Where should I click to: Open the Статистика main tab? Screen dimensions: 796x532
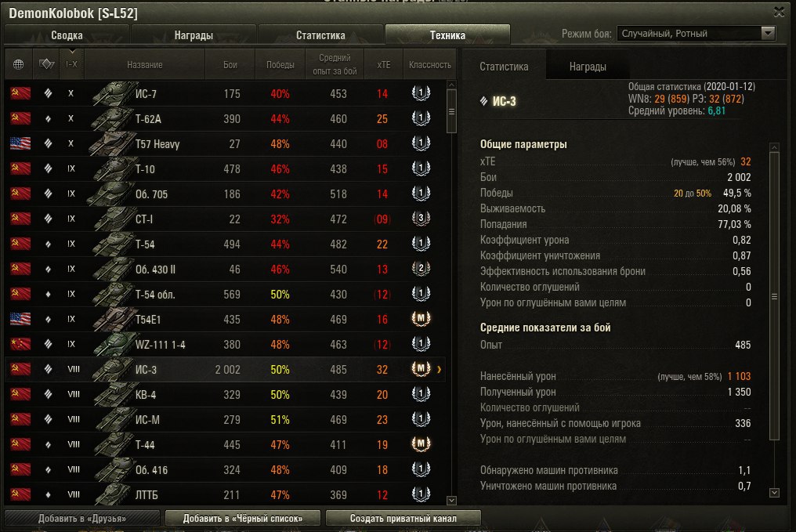(320, 35)
